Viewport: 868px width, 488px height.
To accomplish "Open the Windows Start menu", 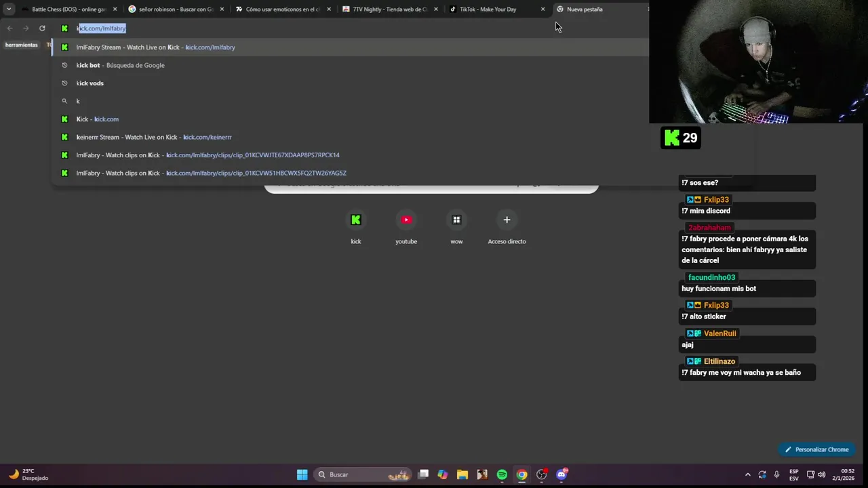I will point(302,474).
